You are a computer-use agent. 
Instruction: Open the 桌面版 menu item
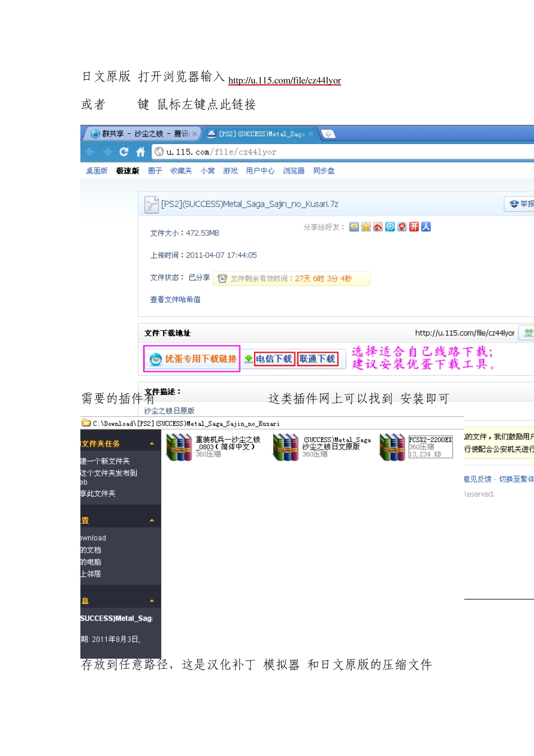pyautogui.click(x=97, y=171)
